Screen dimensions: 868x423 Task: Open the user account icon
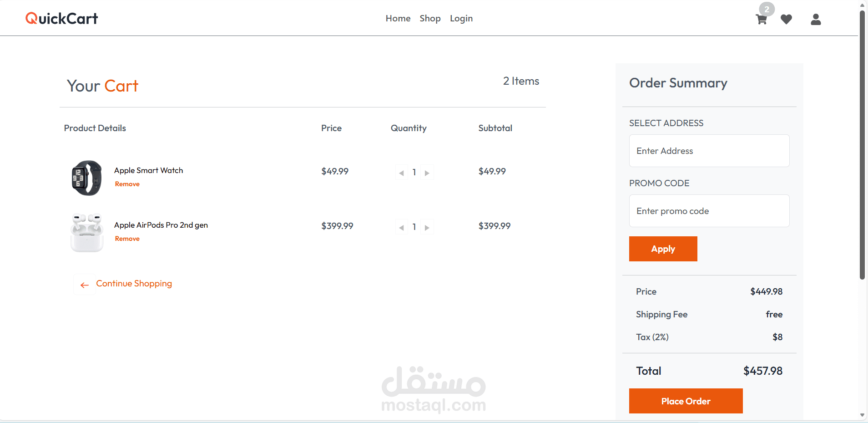[x=816, y=19]
